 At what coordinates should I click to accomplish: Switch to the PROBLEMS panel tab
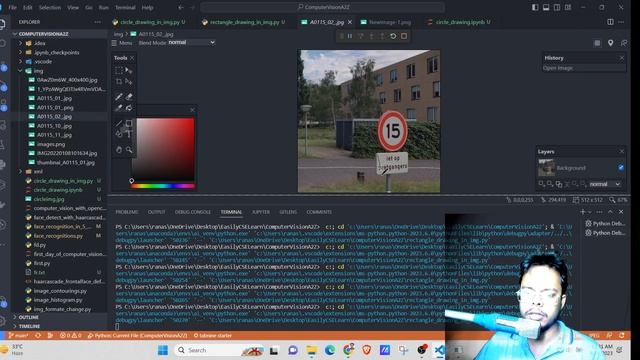tap(127, 212)
